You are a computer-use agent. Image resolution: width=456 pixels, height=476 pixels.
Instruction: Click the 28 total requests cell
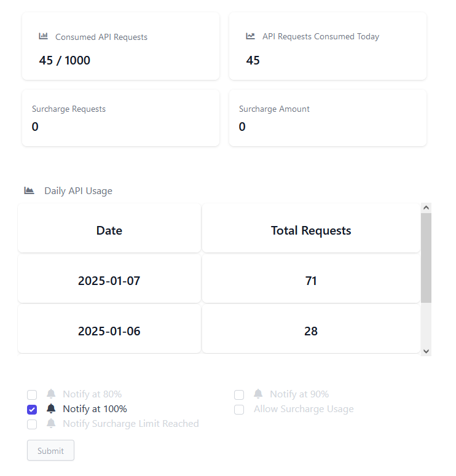[x=311, y=329]
